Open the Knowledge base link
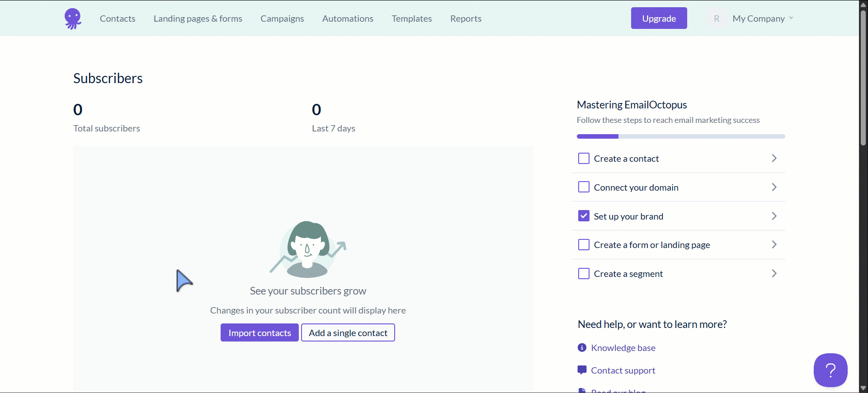Screen dimensions: 868x393 pos(623,348)
